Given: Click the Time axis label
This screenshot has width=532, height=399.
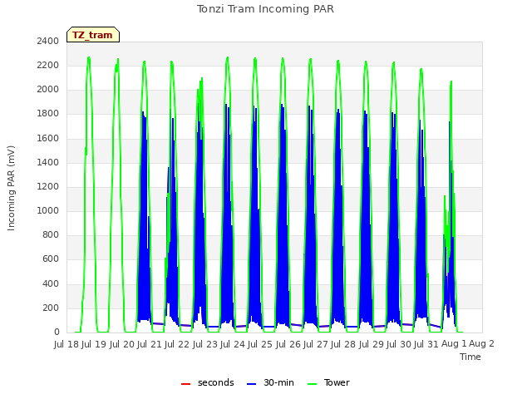Looking at the screenshot, I should tap(470, 357).
